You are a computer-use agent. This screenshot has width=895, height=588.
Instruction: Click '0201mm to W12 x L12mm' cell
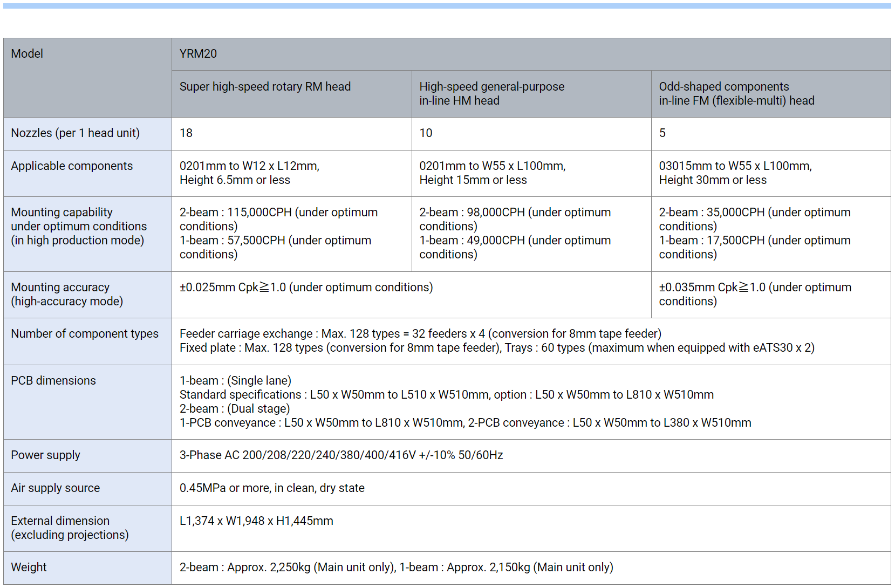292,173
